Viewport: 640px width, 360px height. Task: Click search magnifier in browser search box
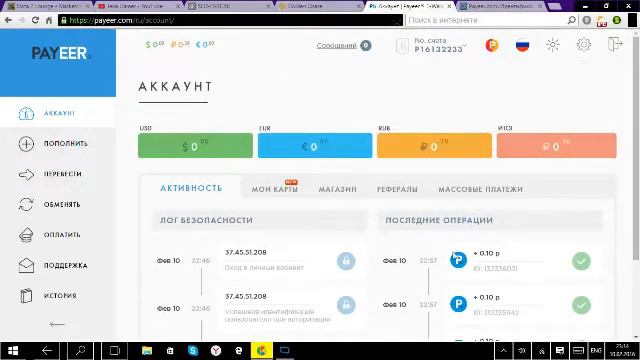572,20
